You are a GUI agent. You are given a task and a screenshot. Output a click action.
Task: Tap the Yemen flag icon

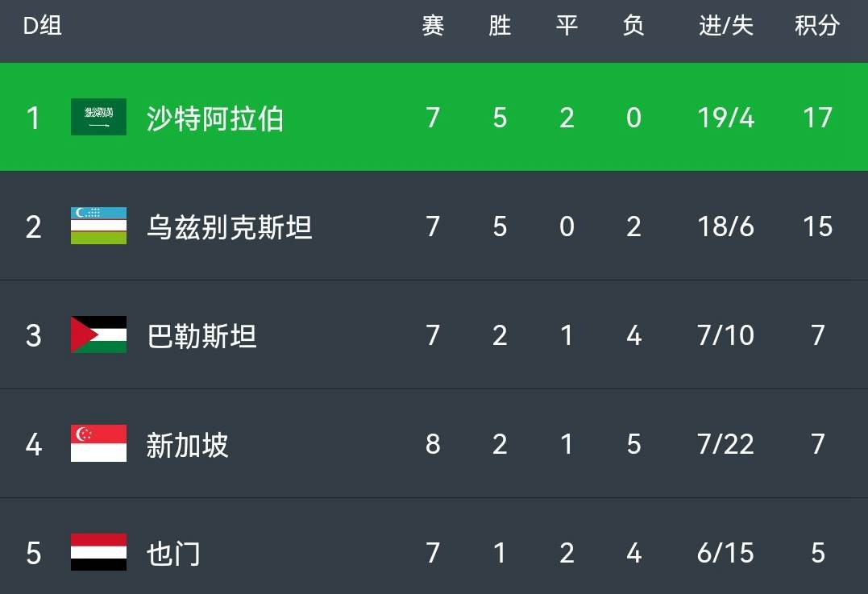pos(98,552)
